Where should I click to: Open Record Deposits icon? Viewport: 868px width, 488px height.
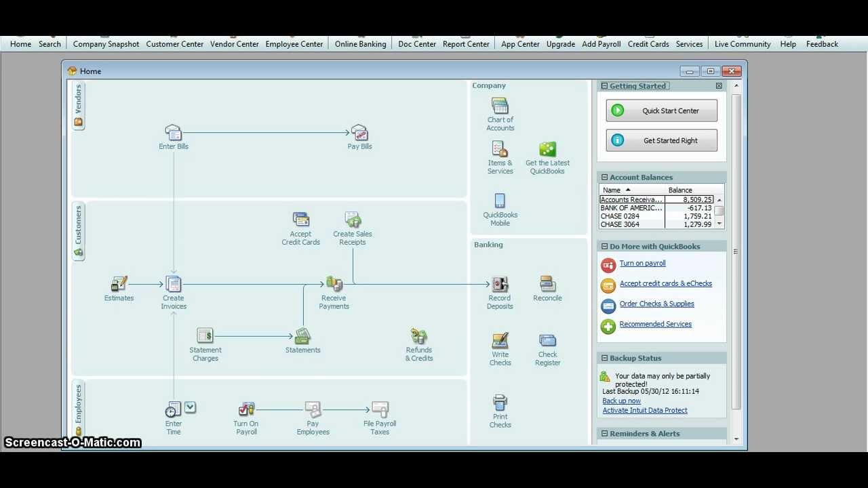coord(500,284)
